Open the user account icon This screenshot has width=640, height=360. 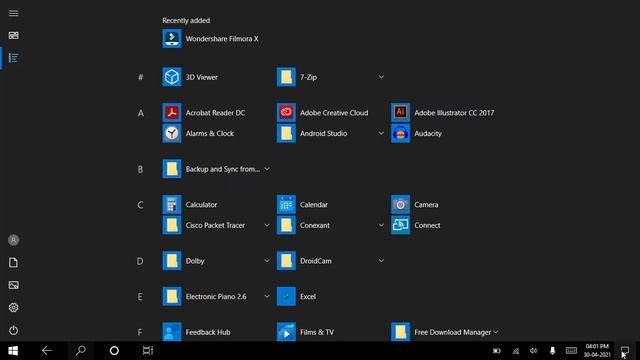tap(13, 240)
